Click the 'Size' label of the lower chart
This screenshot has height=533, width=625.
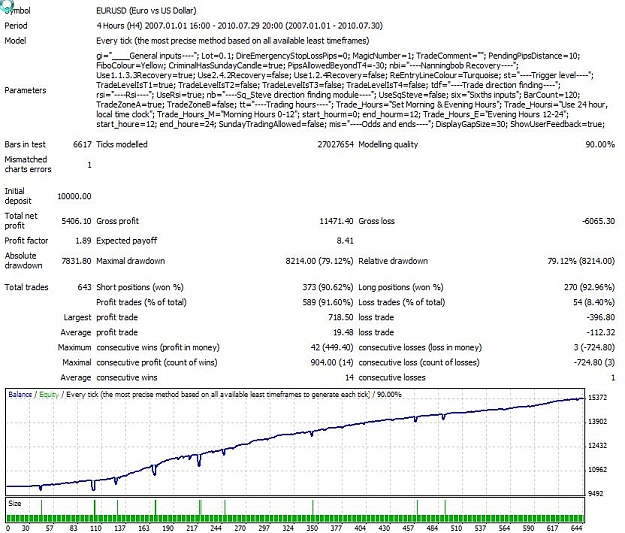coord(14,503)
